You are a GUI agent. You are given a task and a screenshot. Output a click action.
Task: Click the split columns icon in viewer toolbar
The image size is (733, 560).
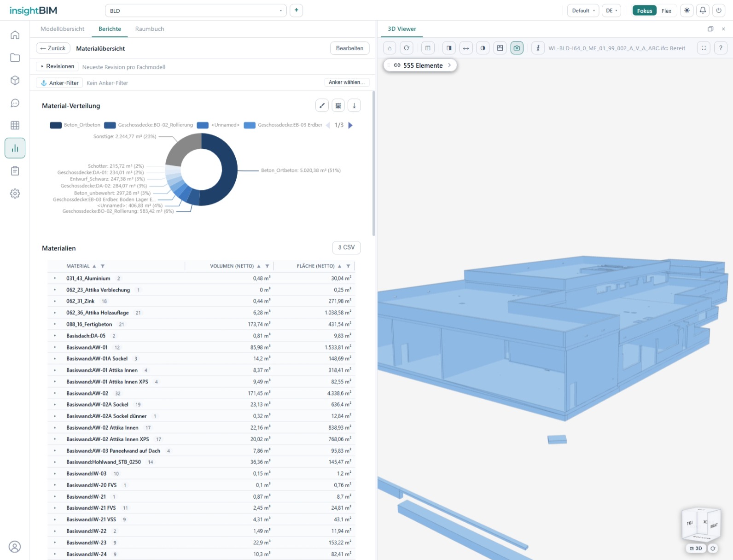coord(428,48)
